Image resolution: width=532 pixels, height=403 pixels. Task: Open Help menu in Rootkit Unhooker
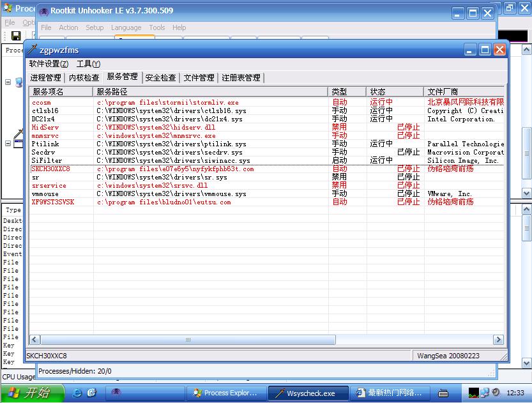click(179, 27)
